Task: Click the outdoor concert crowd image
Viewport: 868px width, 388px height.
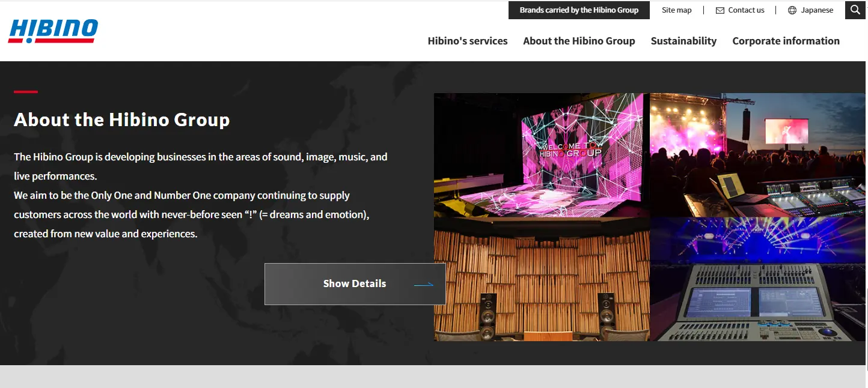Action: tap(757, 154)
